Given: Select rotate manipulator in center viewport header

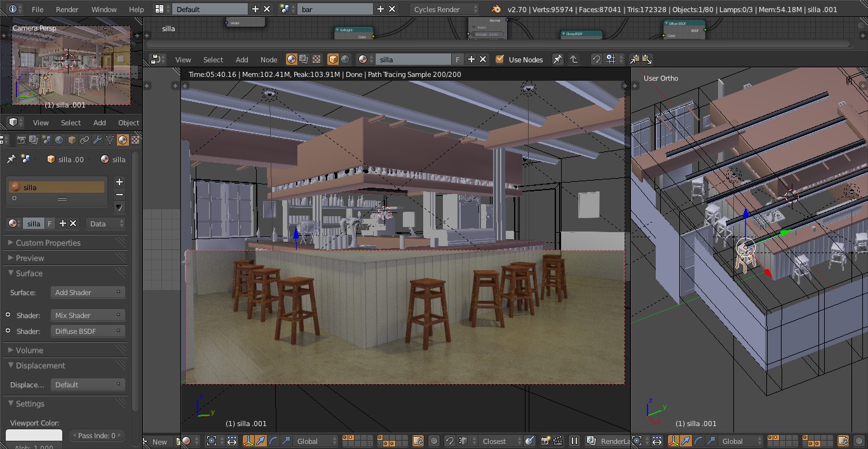Looking at the screenshot, I should [x=273, y=441].
